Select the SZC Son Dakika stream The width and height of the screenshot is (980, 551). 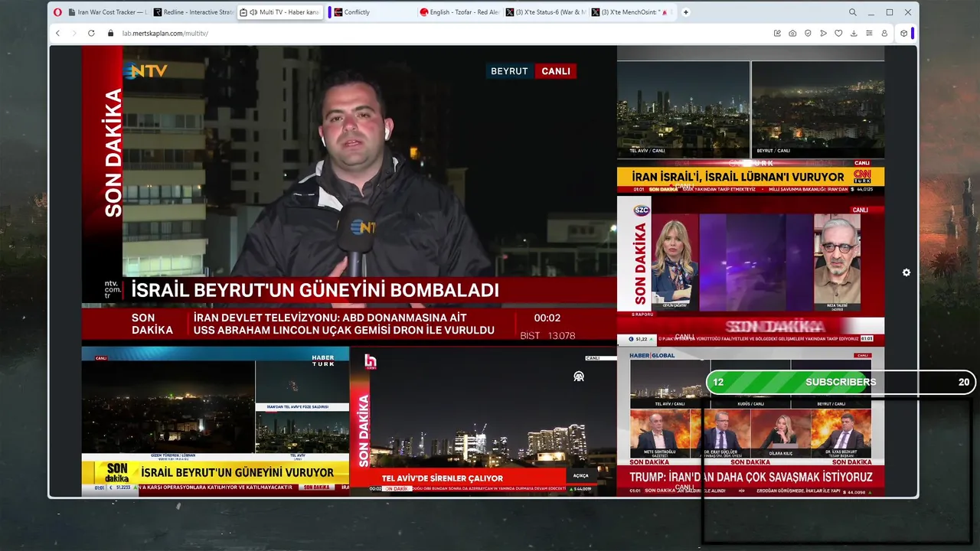750,270
